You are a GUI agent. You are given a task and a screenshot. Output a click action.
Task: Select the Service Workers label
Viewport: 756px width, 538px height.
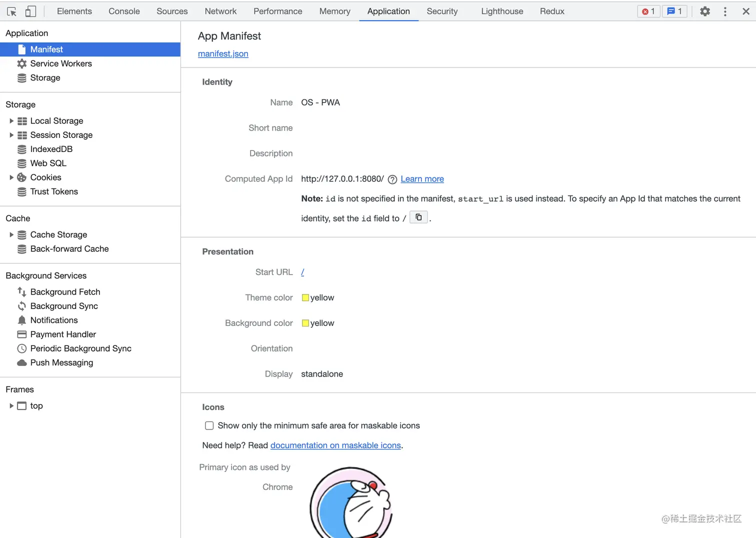[x=61, y=63]
